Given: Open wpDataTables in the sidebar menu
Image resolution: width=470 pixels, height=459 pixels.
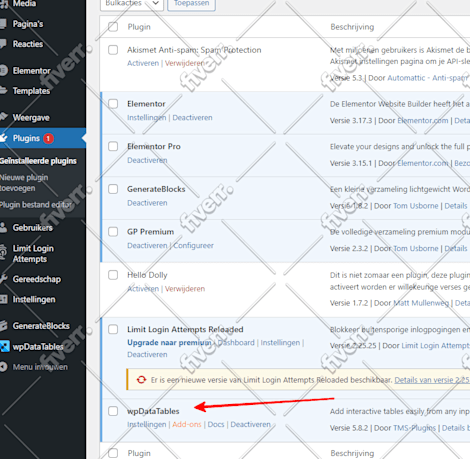Looking at the screenshot, I should [x=38, y=347].
